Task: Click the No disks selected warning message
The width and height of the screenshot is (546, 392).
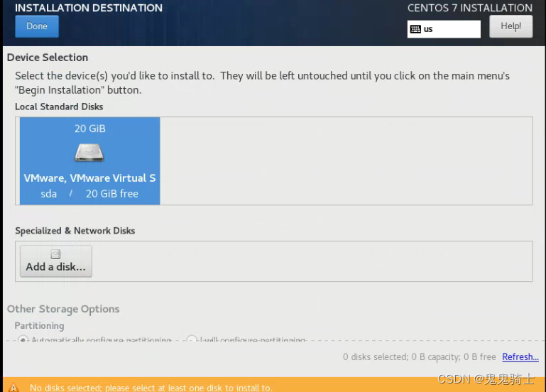Action: point(151,388)
